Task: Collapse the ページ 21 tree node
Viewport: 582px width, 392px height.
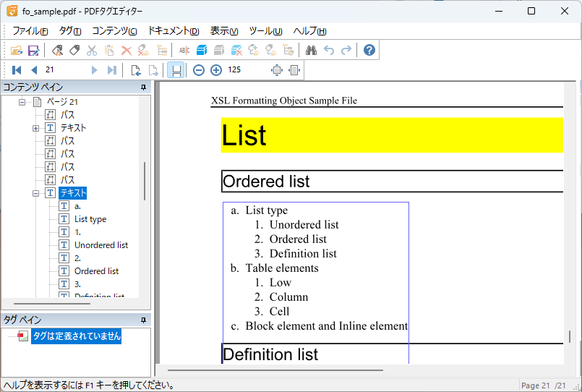Action: coord(22,102)
